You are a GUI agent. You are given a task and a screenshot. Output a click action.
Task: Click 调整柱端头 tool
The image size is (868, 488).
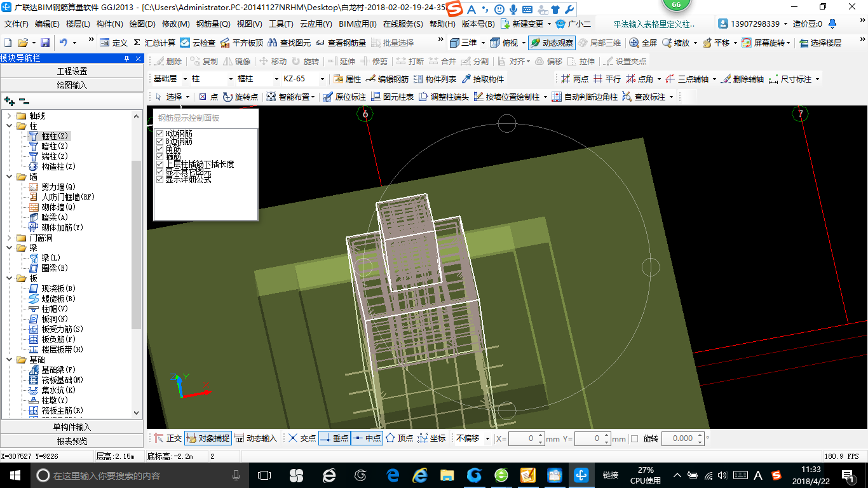click(x=444, y=97)
